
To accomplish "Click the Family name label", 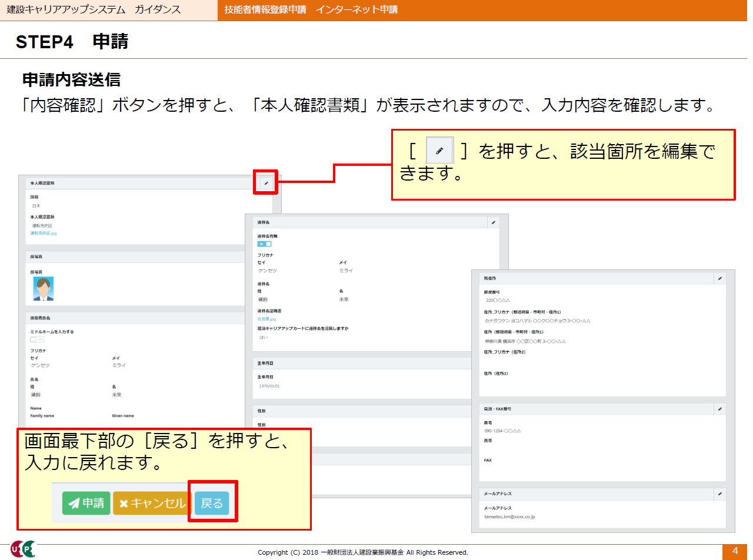I will pyautogui.click(x=41, y=415).
